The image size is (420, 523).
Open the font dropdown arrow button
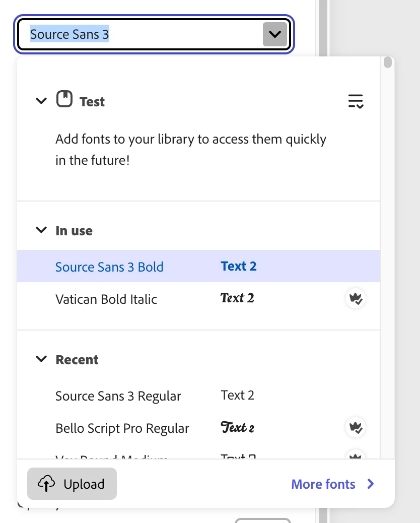274,34
